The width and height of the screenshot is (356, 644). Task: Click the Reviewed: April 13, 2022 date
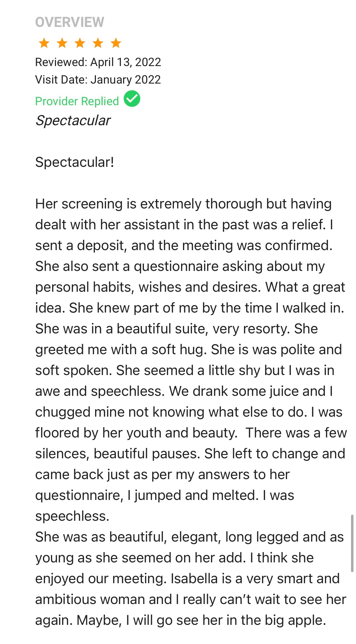98,62
